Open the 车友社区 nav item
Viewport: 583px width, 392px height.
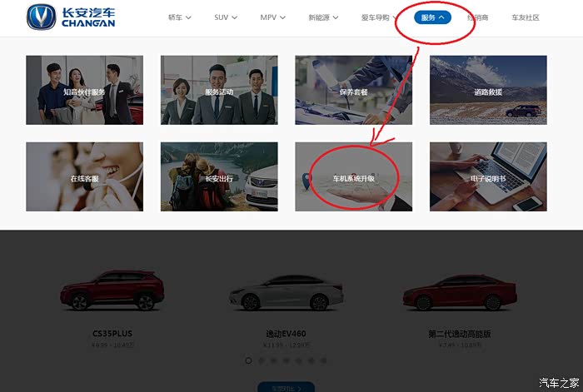click(526, 17)
